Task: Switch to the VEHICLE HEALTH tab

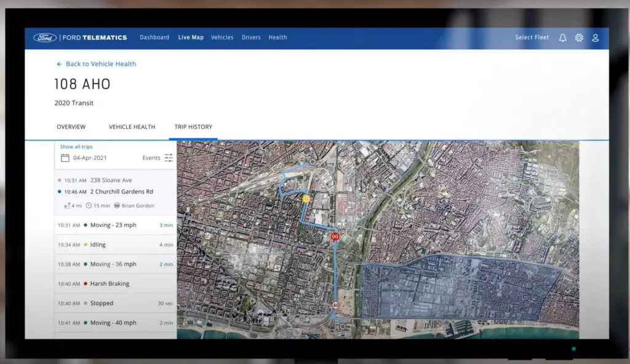Action: point(132,127)
